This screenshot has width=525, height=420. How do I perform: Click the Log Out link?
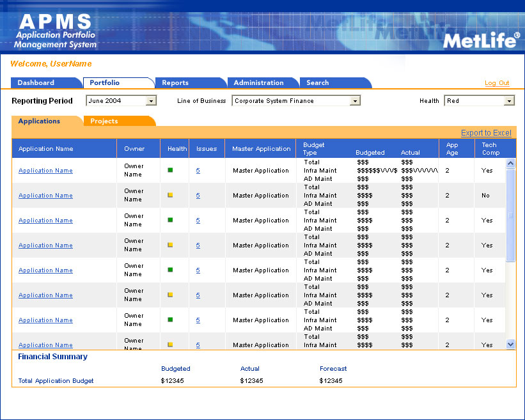[x=497, y=83]
